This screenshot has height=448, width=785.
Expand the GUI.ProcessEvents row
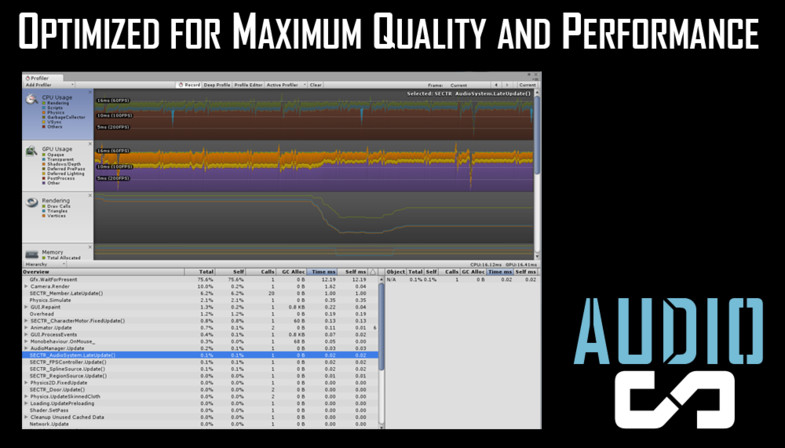26,334
